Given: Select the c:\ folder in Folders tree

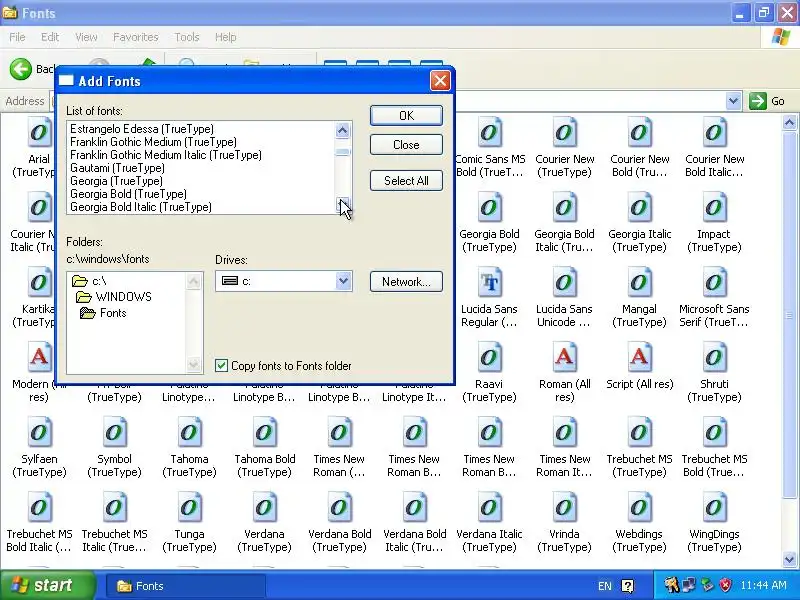Looking at the screenshot, I should 89,281.
